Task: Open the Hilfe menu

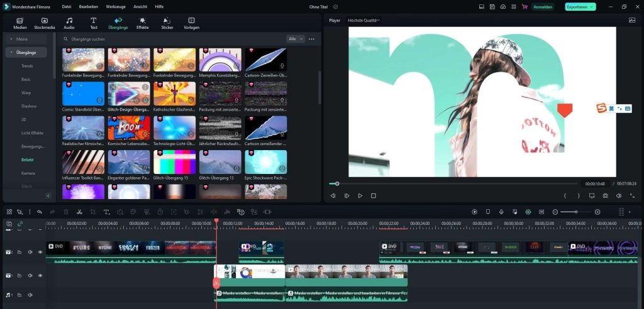Action: pyautogui.click(x=159, y=6)
